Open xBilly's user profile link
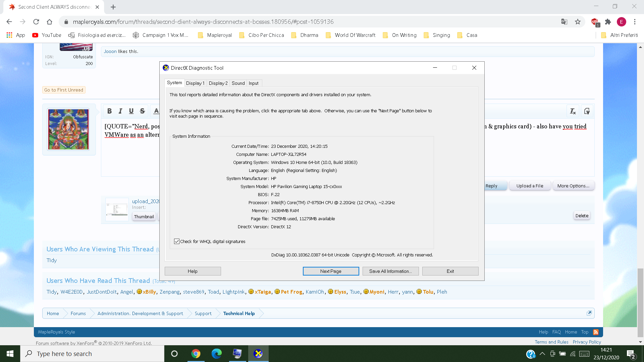Image resolution: width=644 pixels, height=362 pixels. (x=149, y=292)
